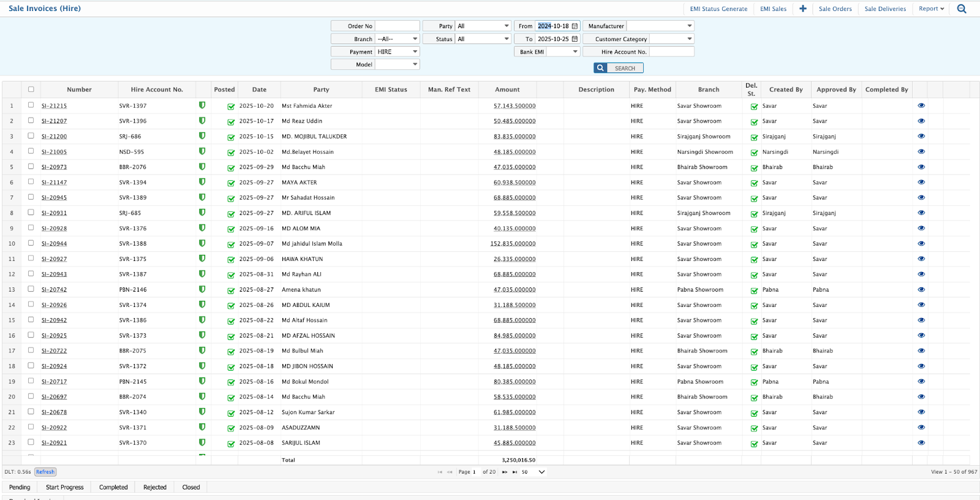The width and height of the screenshot is (980, 500).
Task: Select the checkbox for SI-20925
Action: [31, 335]
